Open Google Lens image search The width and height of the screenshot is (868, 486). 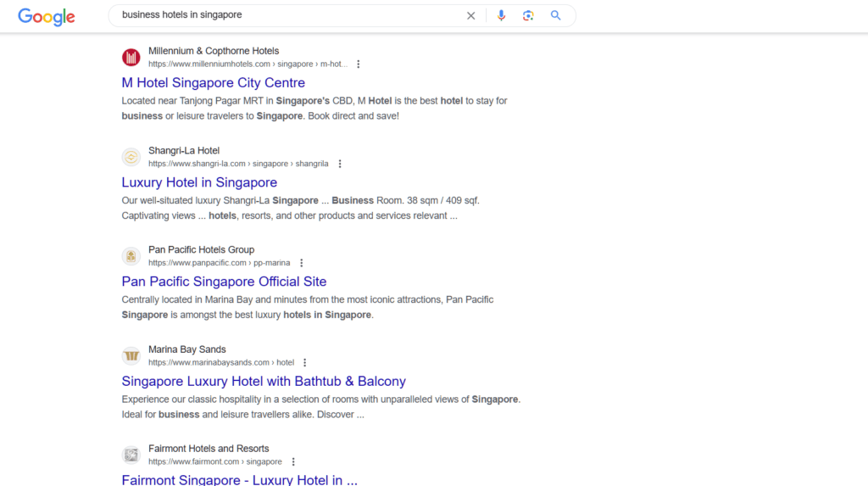tap(528, 15)
